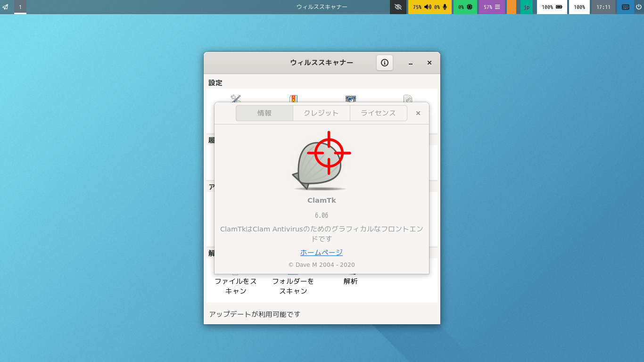Switch to the ライセンス tab
The width and height of the screenshot is (644, 362).
click(378, 113)
